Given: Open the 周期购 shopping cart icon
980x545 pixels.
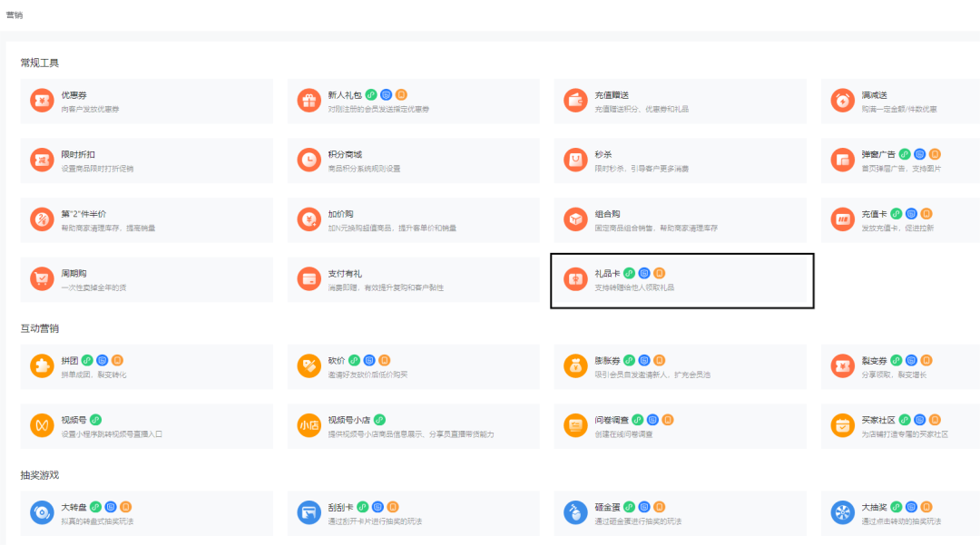Looking at the screenshot, I should coord(42,279).
